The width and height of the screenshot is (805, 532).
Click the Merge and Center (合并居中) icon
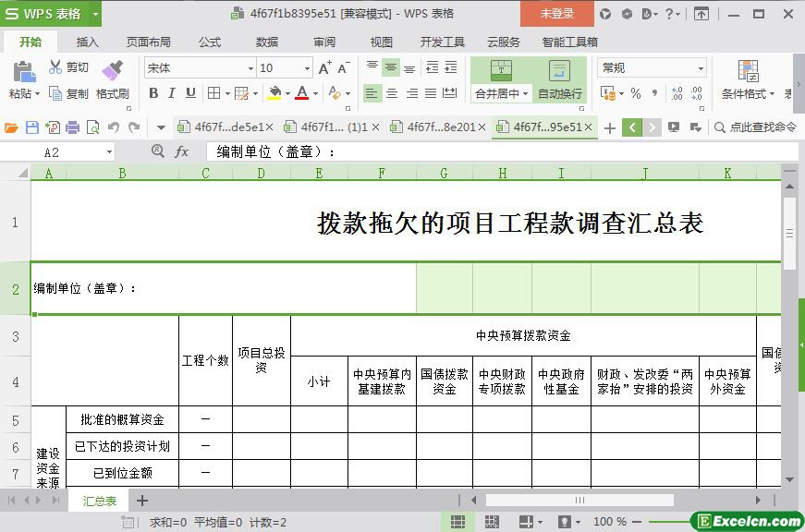tap(500, 71)
